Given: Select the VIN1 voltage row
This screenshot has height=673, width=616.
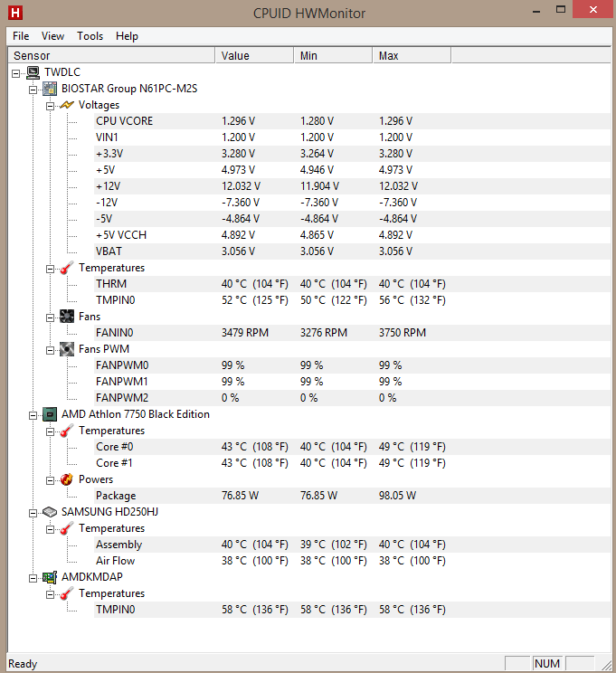Looking at the screenshot, I should pyautogui.click(x=352, y=137).
